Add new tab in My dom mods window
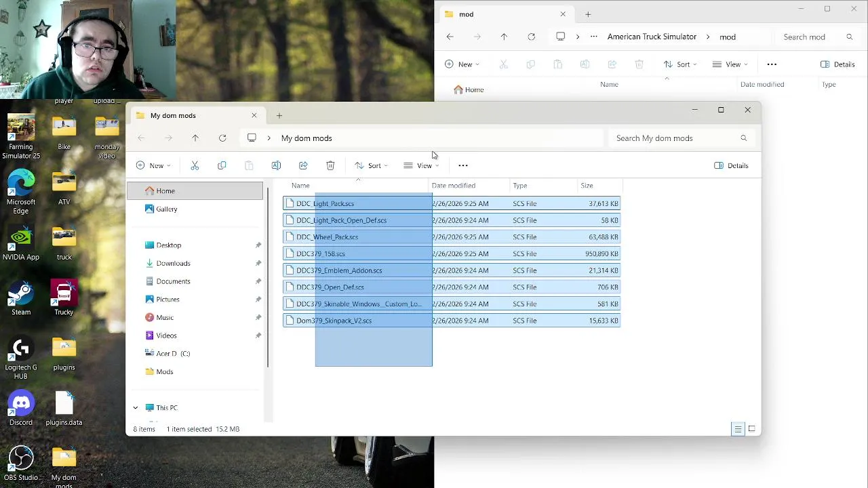The width and height of the screenshot is (868, 488). click(279, 115)
